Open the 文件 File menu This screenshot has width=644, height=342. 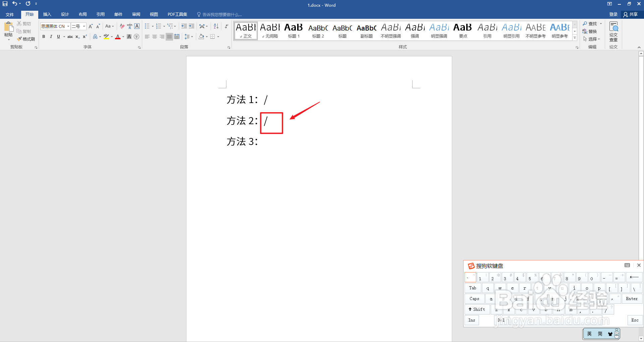(10, 14)
